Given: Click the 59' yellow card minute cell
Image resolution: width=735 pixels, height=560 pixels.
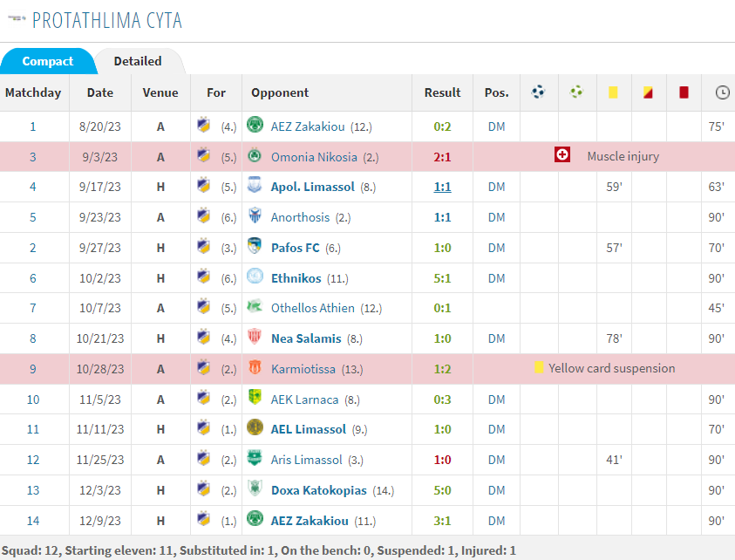Looking at the screenshot, I should [x=614, y=187].
